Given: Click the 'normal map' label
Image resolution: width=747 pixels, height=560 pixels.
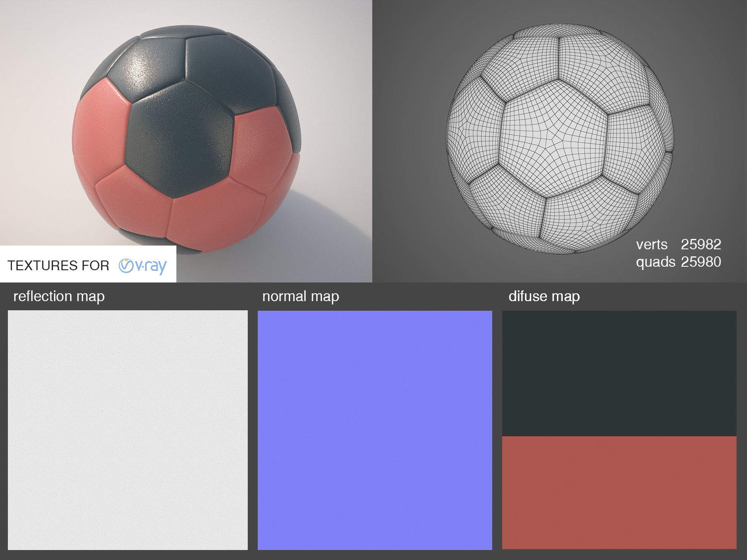Looking at the screenshot, I should point(301,296).
